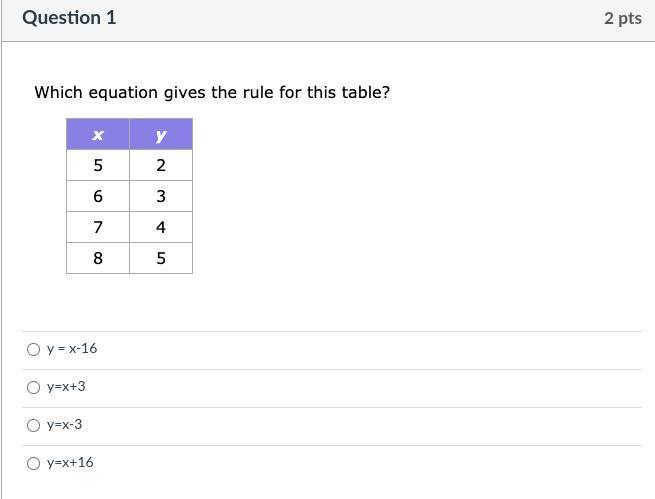Click the x-column cell containing 5

click(x=98, y=165)
